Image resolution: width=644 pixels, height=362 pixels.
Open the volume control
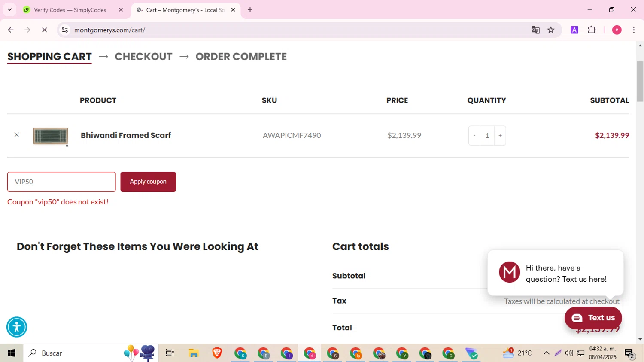(569, 353)
